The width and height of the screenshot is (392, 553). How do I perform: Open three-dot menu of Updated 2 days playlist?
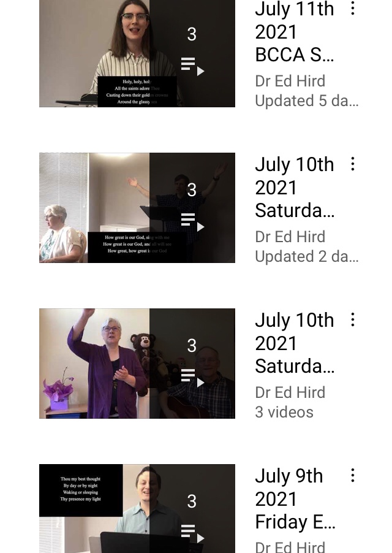point(353,164)
